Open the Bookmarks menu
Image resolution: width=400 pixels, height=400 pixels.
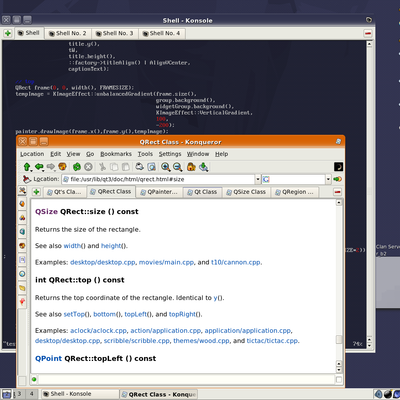[x=116, y=154]
